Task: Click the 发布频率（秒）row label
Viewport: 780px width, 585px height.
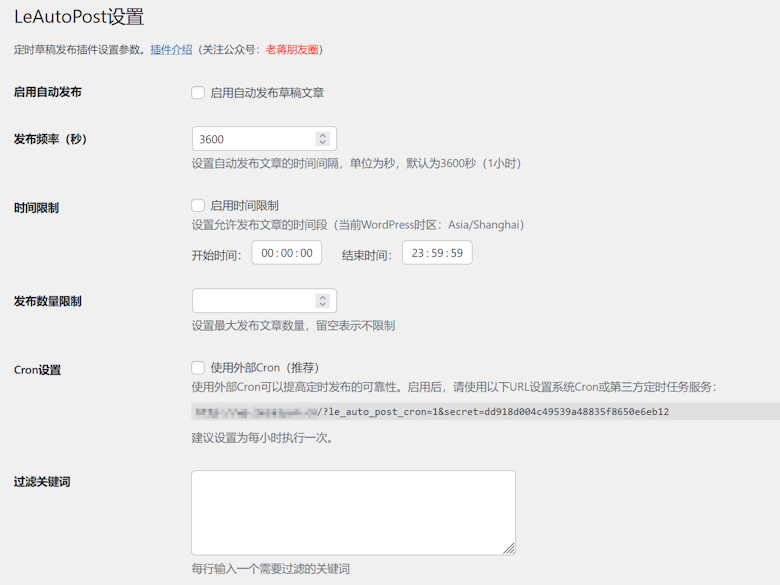Action: (50, 139)
